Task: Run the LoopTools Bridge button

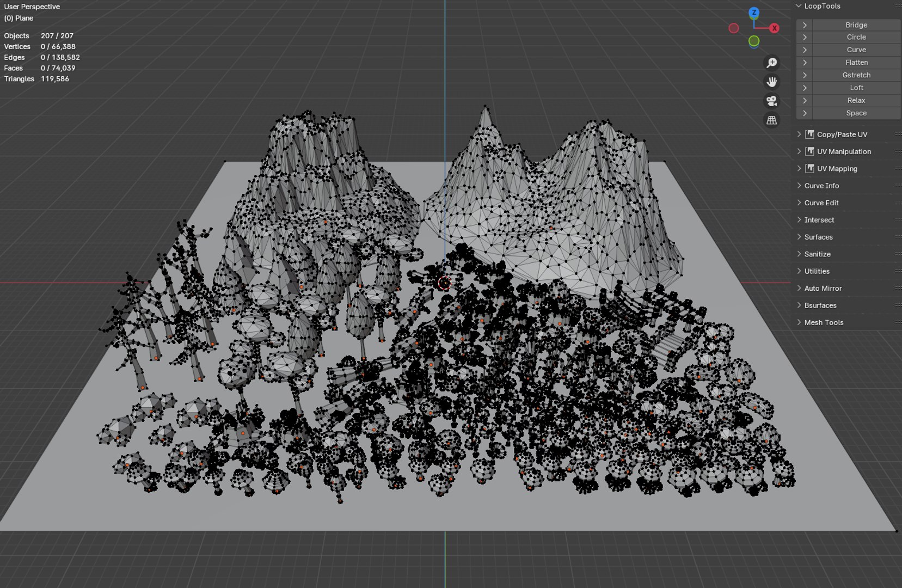Action: point(856,25)
